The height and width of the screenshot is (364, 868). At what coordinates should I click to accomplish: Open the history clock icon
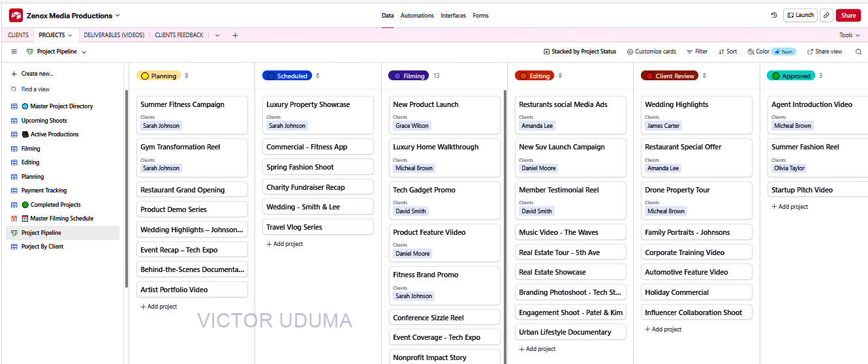(x=774, y=15)
